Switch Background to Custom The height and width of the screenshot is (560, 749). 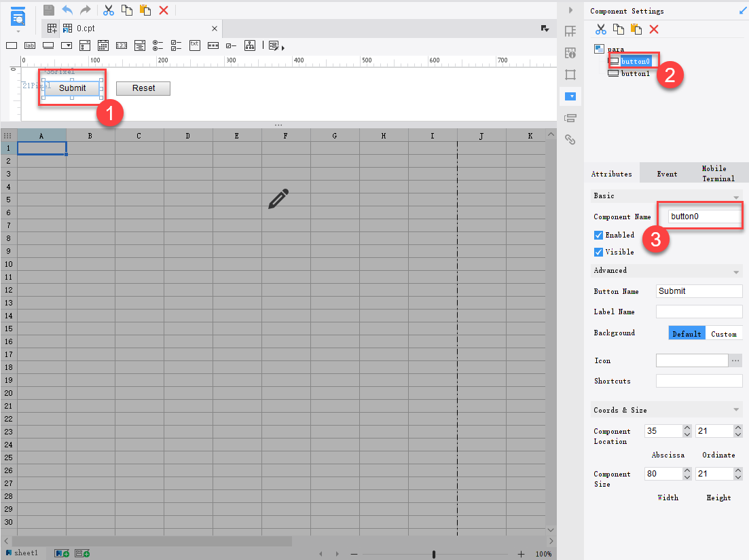(724, 333)
